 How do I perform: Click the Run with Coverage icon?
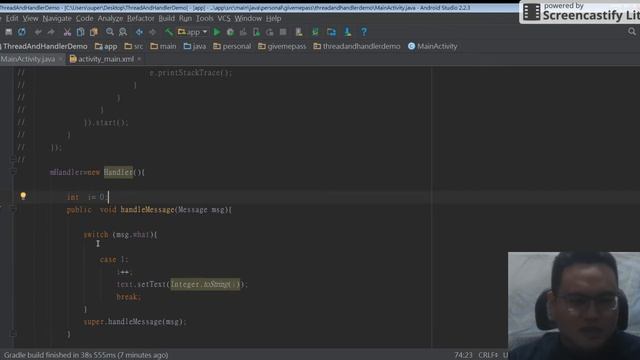point(243,32)
